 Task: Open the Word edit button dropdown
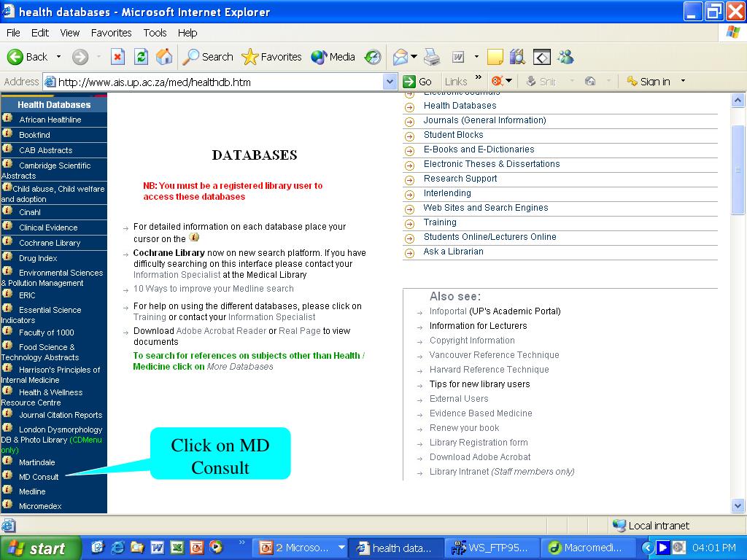[476, 57]
